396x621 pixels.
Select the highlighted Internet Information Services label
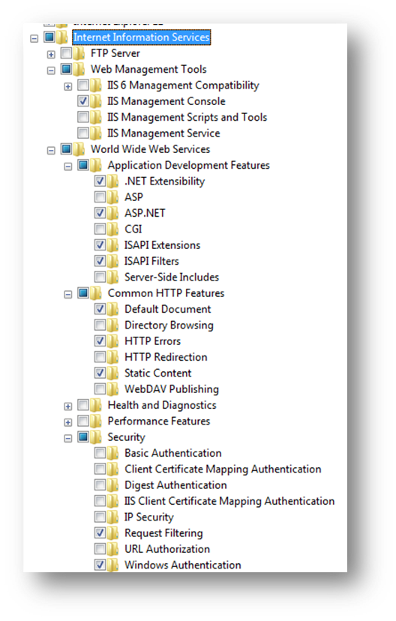click(x=141, y=37)
